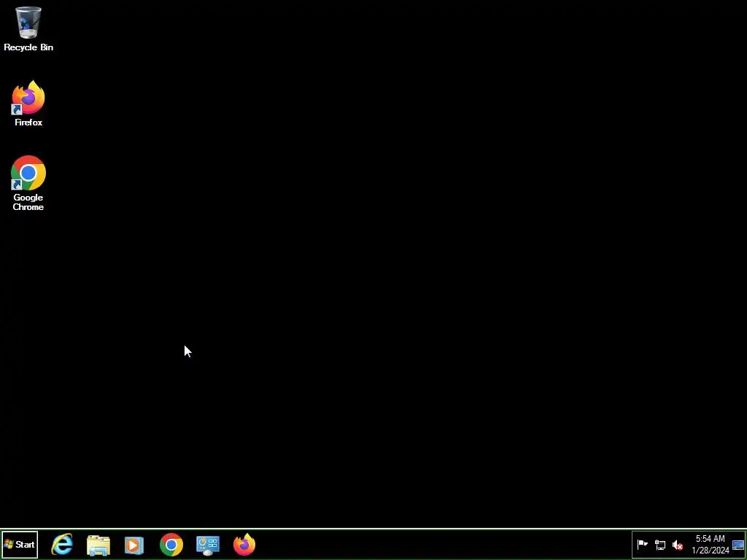This screenshot has height=560, width=747.
Task: Launch Firefox from the taskbar
Action: [244, 544]
